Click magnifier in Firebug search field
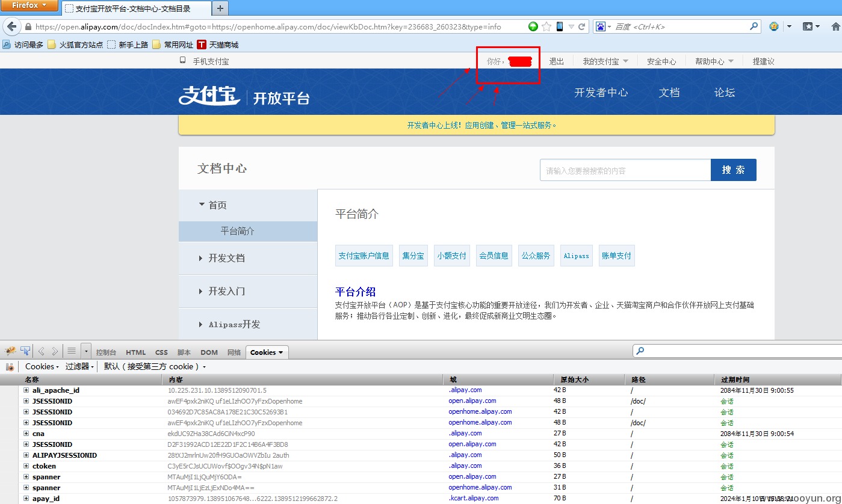842x504 pixels. point(640,351)
